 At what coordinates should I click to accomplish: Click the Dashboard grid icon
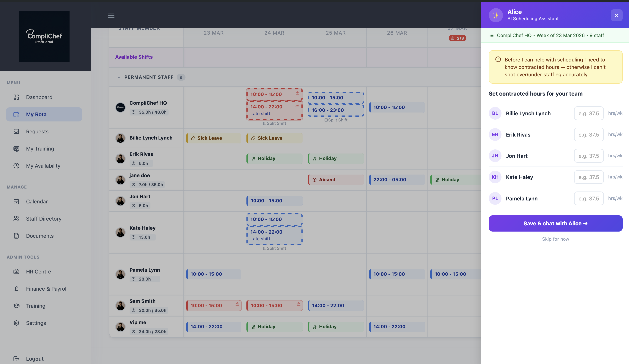[16, 97]
